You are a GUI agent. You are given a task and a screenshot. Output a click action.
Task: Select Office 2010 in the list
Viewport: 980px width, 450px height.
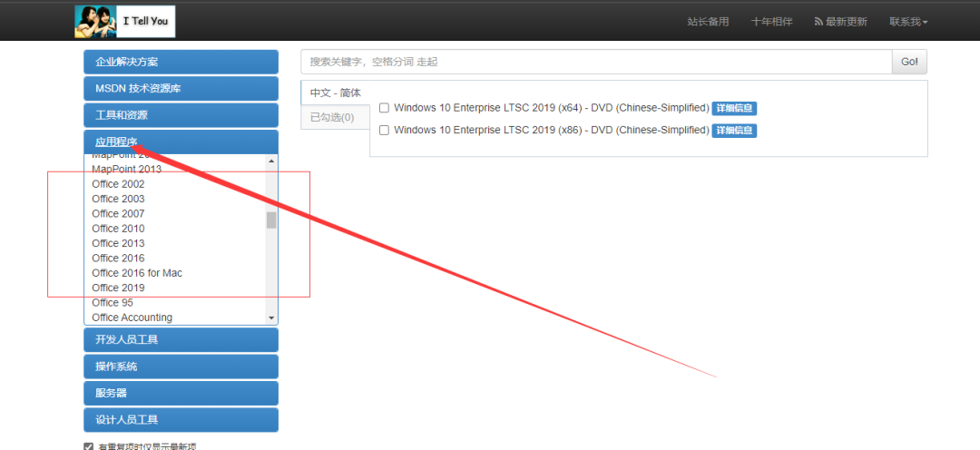pos(118,229)
